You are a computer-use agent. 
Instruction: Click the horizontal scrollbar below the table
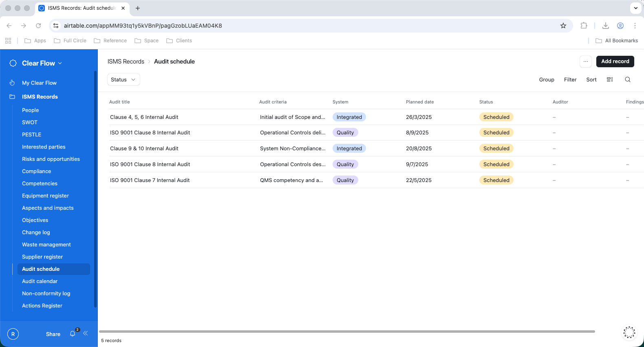point(346,332)
